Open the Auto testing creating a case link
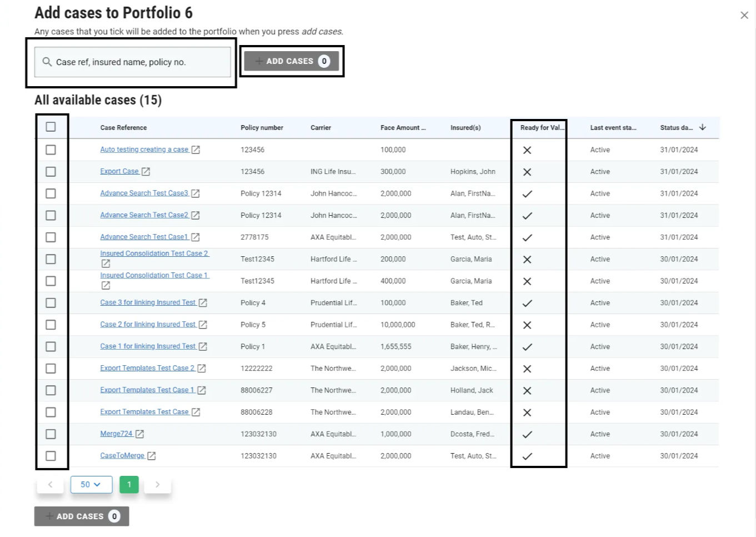Image resolution: width=756 pixels, height=537 pixels. point(144,150)
